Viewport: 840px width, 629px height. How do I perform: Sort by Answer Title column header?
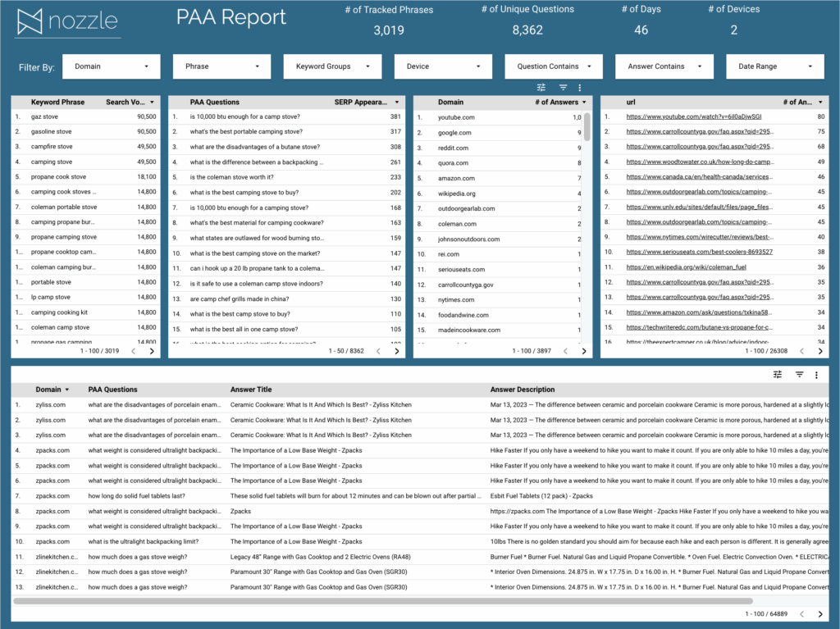click(x=251, y=390)
